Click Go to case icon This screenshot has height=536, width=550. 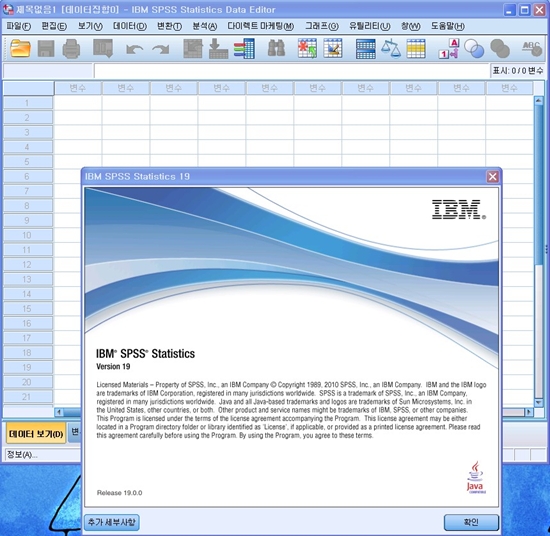pyautogui.click(x=193, y=48)
